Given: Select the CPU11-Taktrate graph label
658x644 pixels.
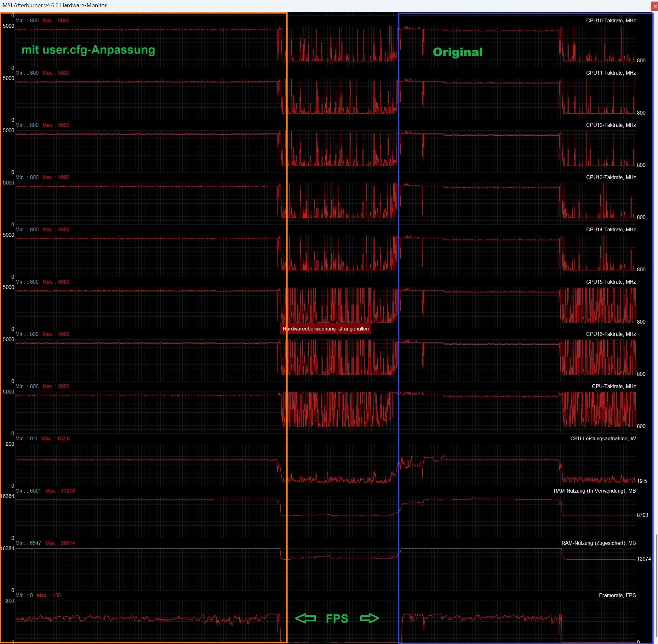Looking at the screenshot, I should (x=611, y=73).
